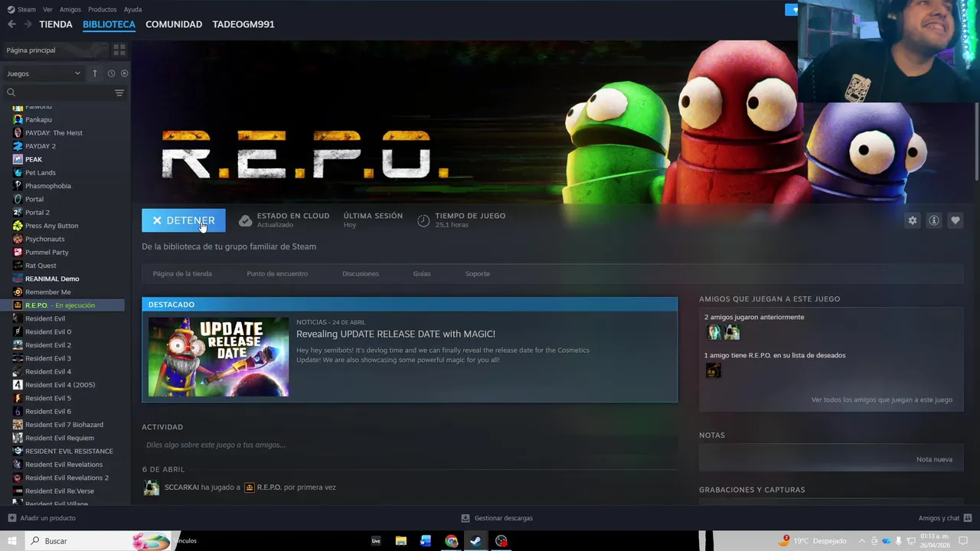Image resolution: width=980 pixels, height=551 pixels.
Task: Go back with the left arrow
Action: tap(11, 24)
